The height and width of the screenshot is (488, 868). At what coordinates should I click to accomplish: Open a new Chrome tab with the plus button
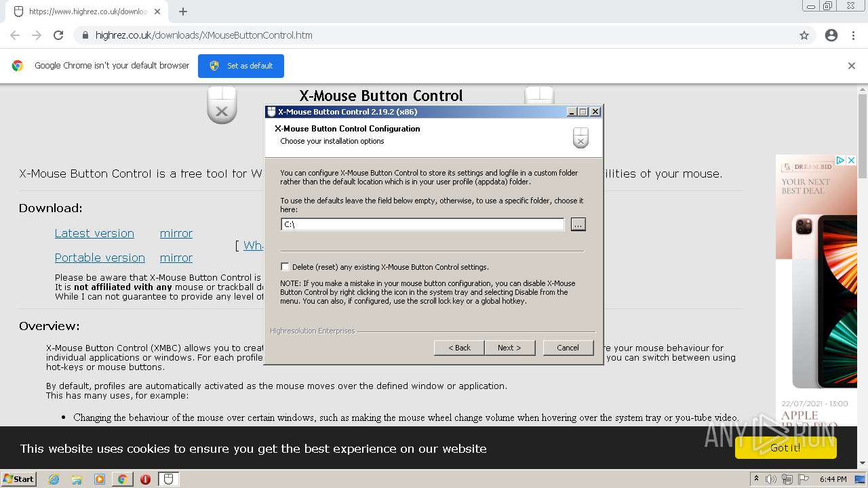coord(183,12)
